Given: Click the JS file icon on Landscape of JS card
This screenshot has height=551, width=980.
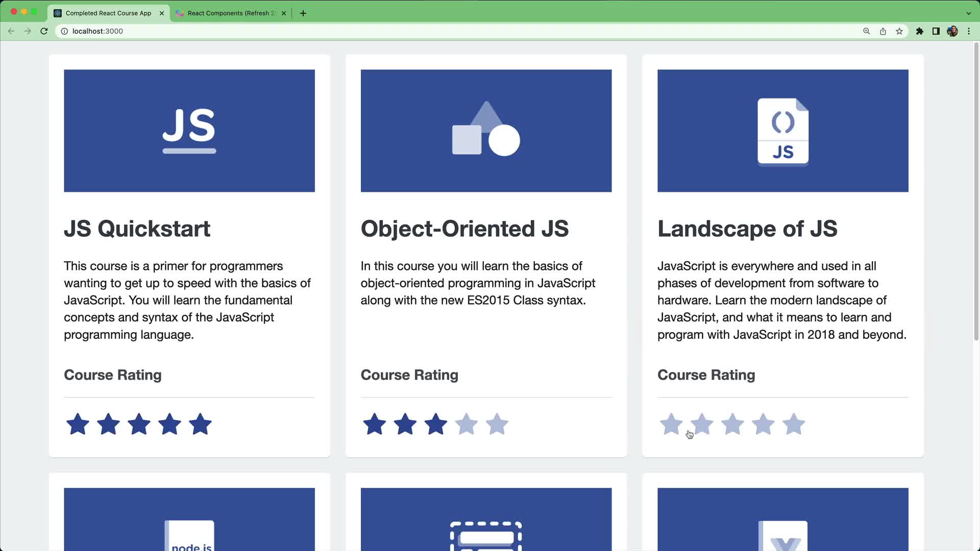Looking at the screenshot, I should 782,130.
